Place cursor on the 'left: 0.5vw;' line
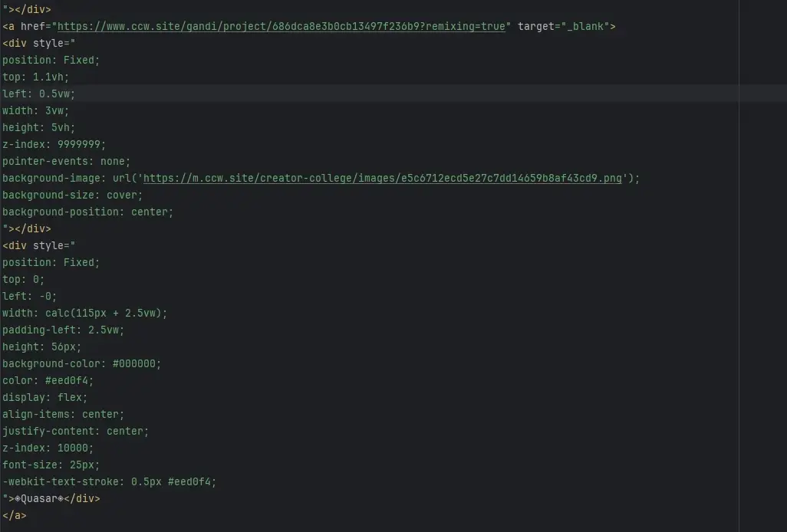Viewport: 787px width, 532px height. tap(38, 94)
